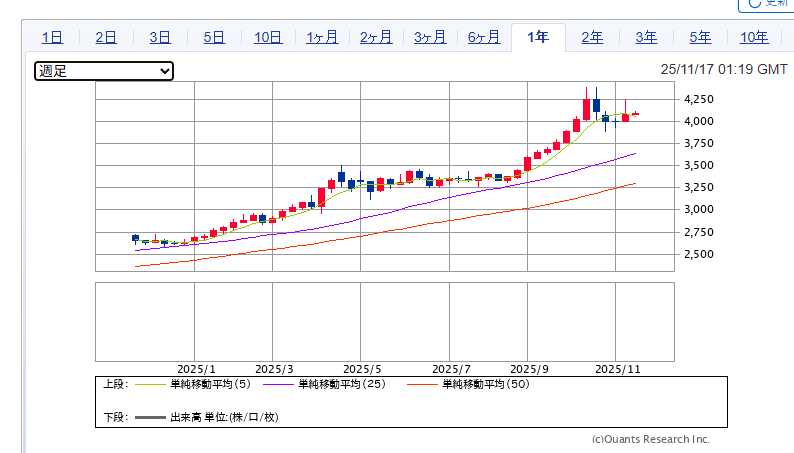Click the 更新 refresh button

767,4
